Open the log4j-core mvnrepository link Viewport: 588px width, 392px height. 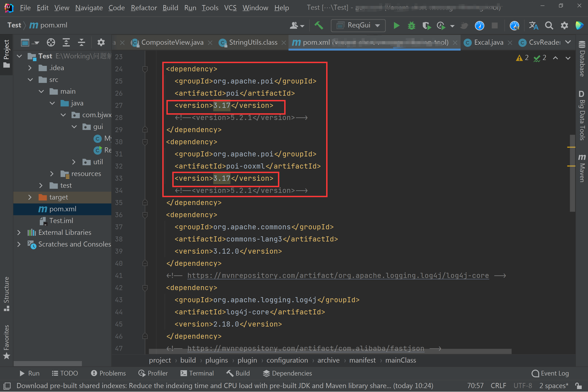[x=338, y=276]
